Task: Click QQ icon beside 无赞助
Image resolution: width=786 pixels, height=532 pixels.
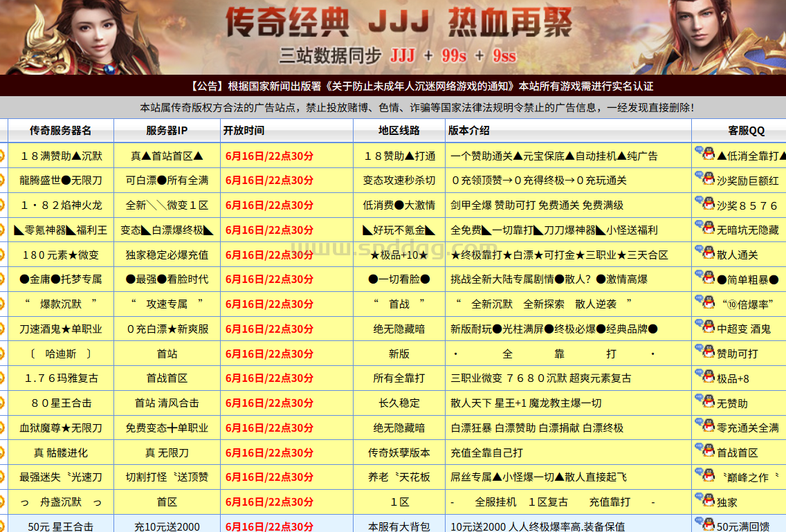Action: [x=705, y=401]
